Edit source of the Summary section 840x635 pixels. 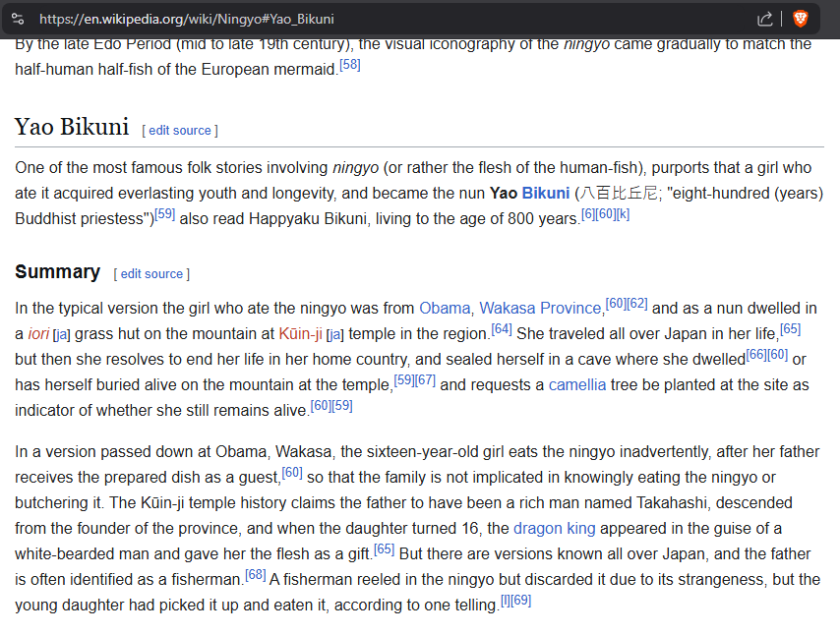pyautogui.click(x=151, y=273)
